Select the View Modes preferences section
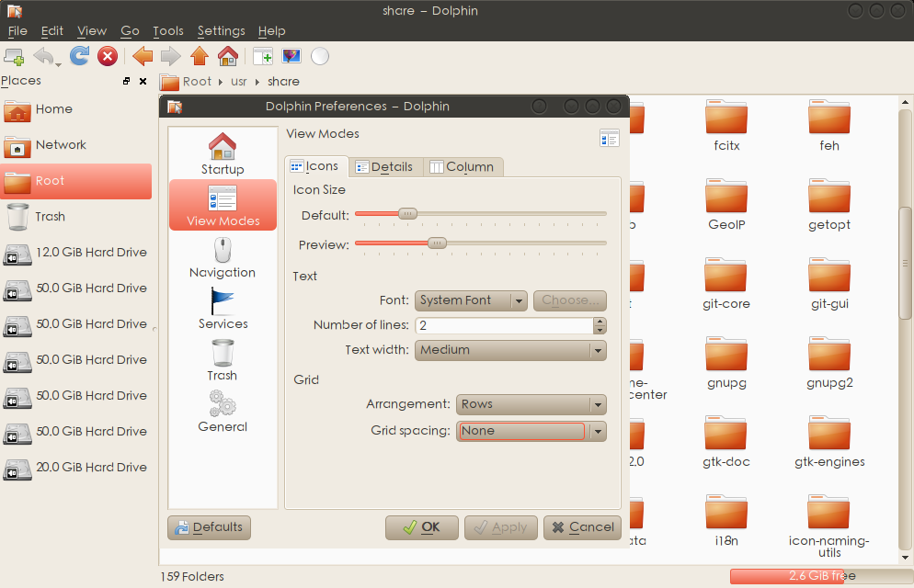Screen dimensions: 914x588 point(223,205)
